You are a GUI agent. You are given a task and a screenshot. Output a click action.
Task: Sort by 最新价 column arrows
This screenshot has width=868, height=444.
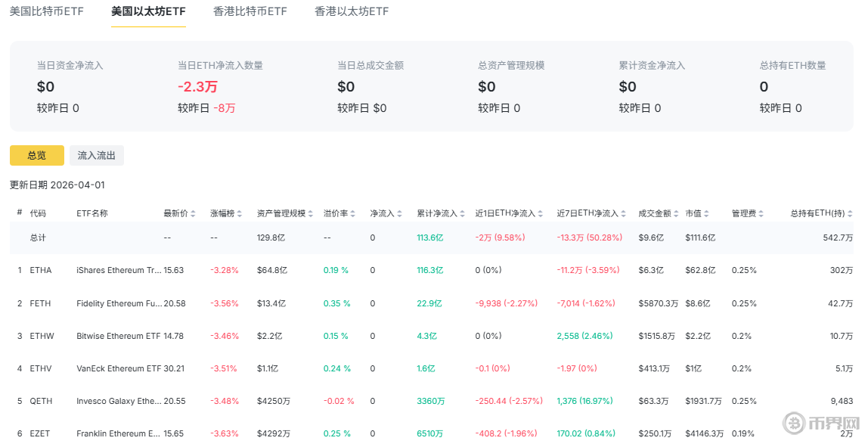click(x=194, y=214)
